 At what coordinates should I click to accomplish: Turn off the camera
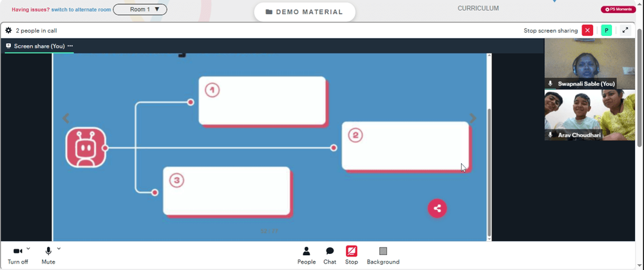17,256
